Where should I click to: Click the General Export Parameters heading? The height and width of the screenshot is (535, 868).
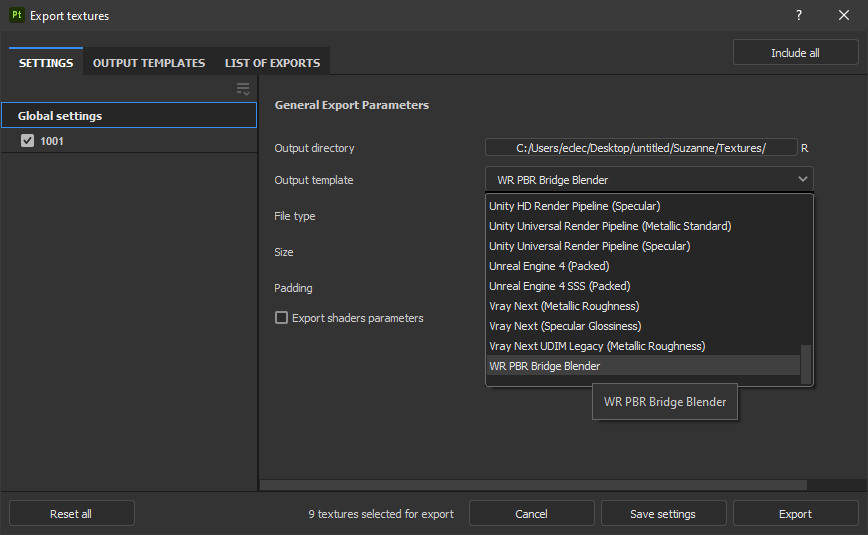coord(352,105)
